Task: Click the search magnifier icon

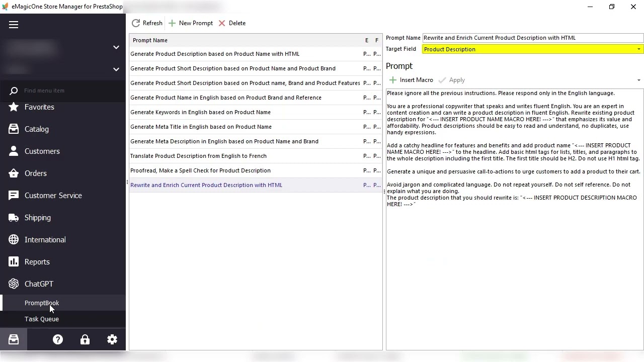Action: point(14,90)
